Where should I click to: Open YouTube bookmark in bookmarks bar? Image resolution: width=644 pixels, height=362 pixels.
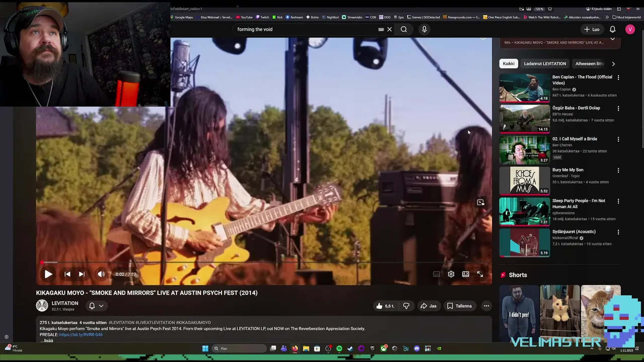(245, 17)
